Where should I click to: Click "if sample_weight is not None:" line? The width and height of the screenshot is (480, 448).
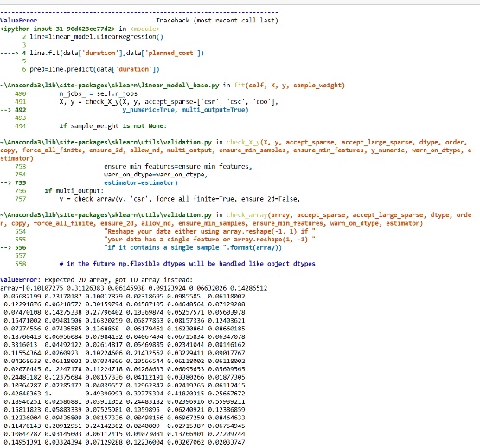tap(113, 126)
